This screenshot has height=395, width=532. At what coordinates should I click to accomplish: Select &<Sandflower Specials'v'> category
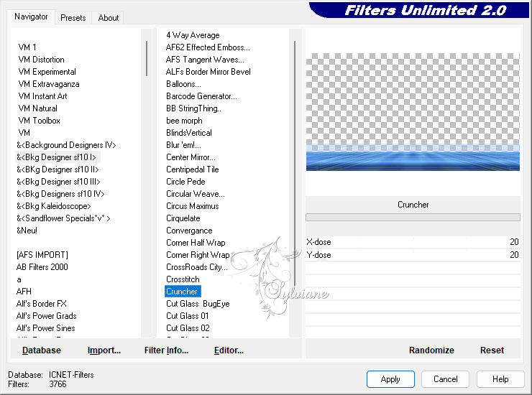pyautogui.click(x=63, y=218)
